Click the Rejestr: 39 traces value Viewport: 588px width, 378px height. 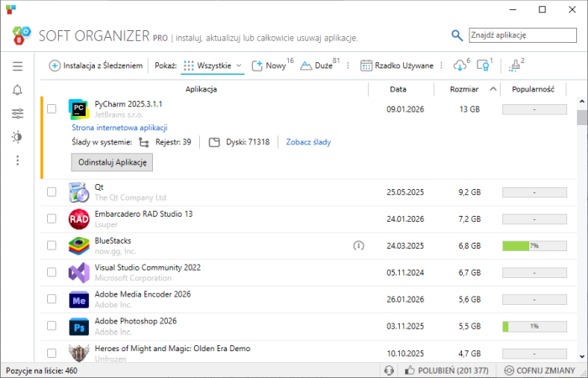pyautogui.click(x=173, y=142)
